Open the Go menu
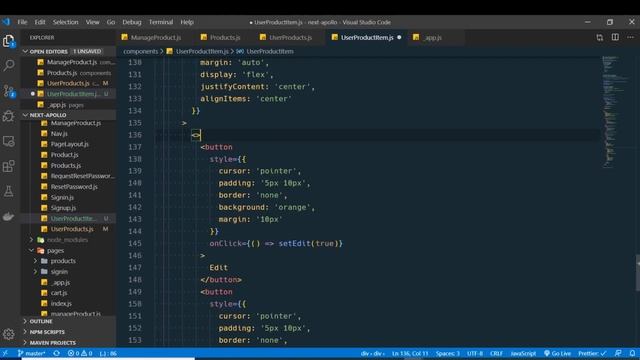This screenshot has height=360, width=640. coord(111,22)
